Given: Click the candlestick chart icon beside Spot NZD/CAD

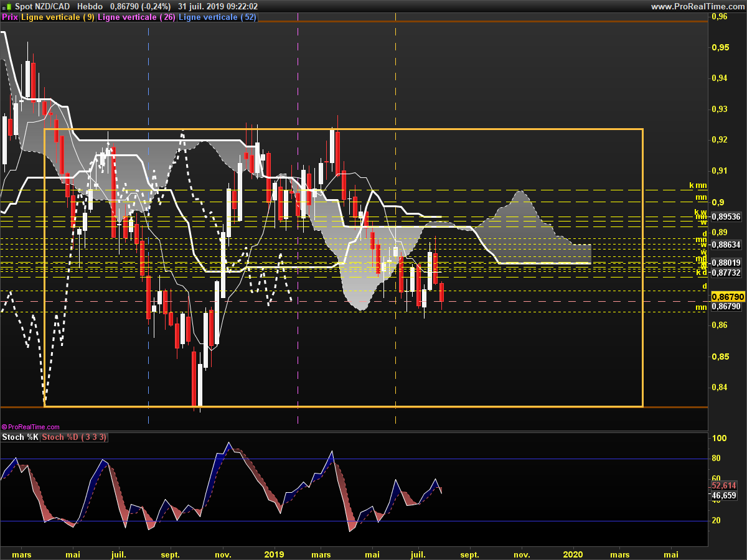Looking at the screenshot, I should [6, 6].
